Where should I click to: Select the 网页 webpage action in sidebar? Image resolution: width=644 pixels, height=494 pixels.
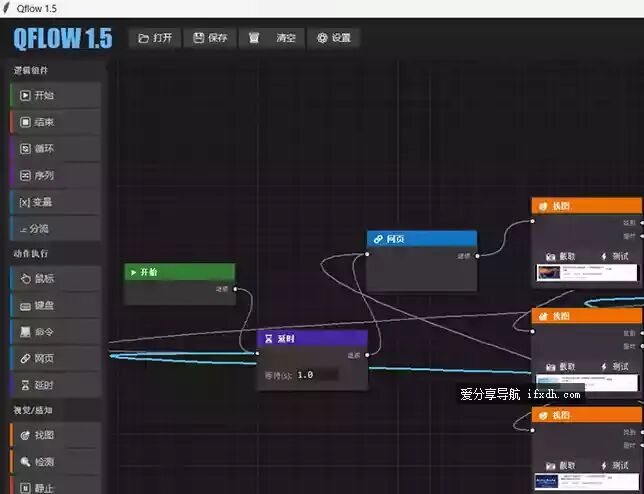(55, 358)
